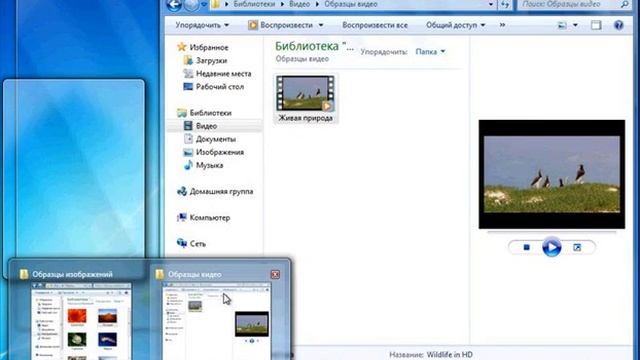This screenshot has width=640, height=360.
Task: Click the video preview in preview pane
Action: 551,174
